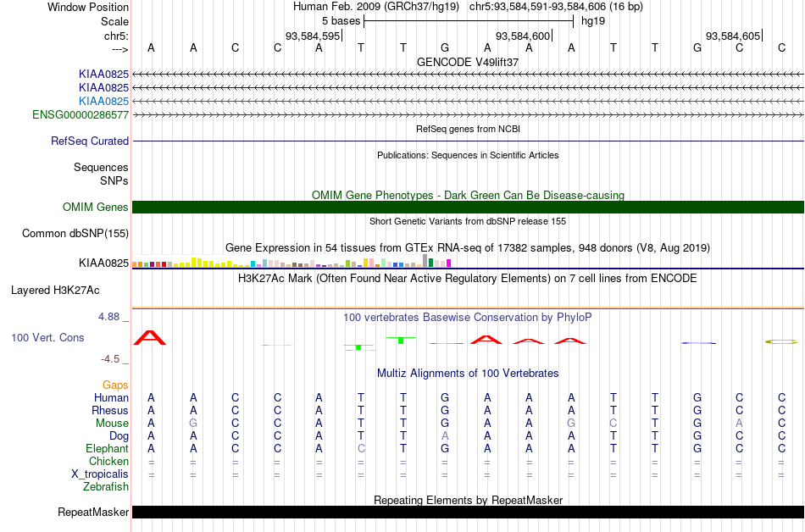Click the Repeating Elements by RepeatMasker title
This screenshot has height=532, width=805.
pos(468,500)
